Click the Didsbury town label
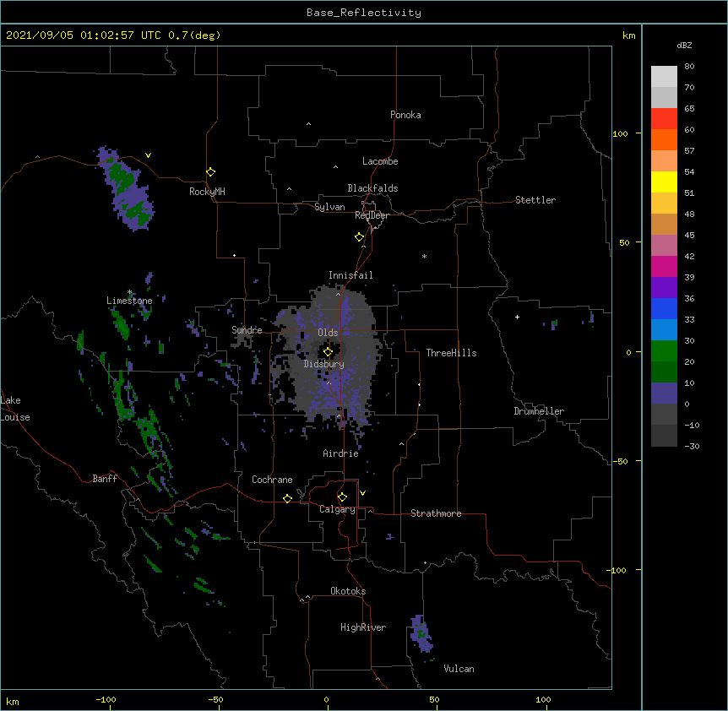This screenshot has width=728, height=711. (324, 364)
